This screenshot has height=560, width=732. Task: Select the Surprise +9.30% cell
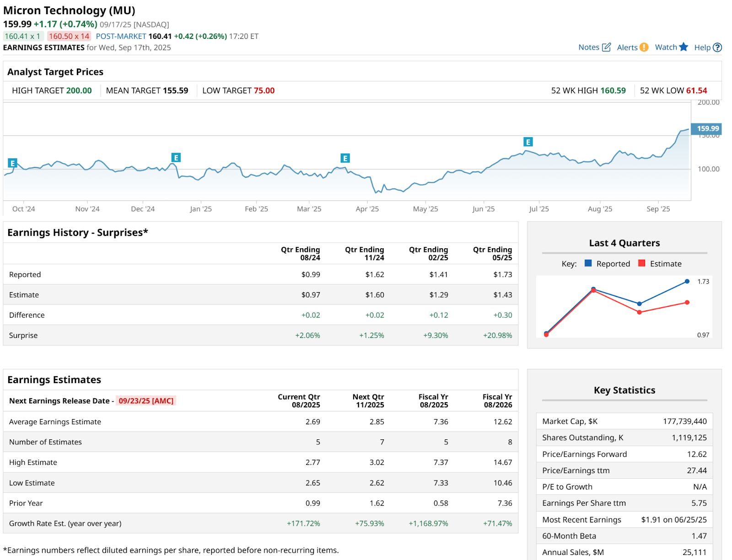[x=436, y=335]
